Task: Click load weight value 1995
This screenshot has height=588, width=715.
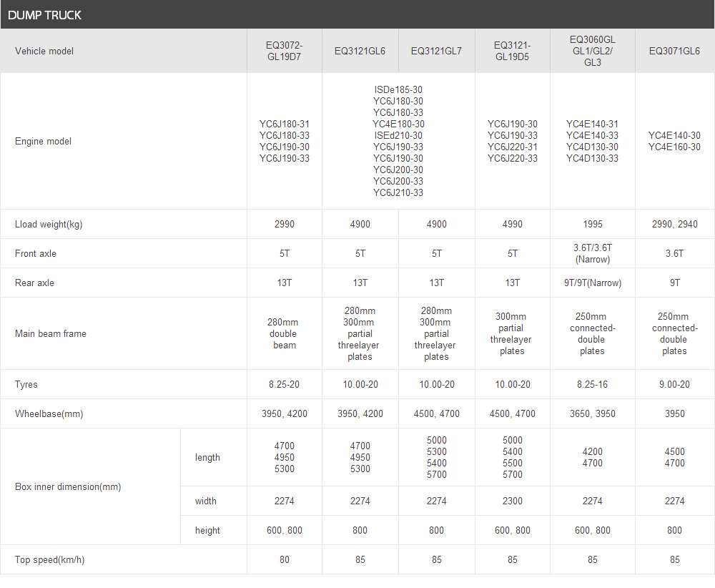Action: click(592, 225)
